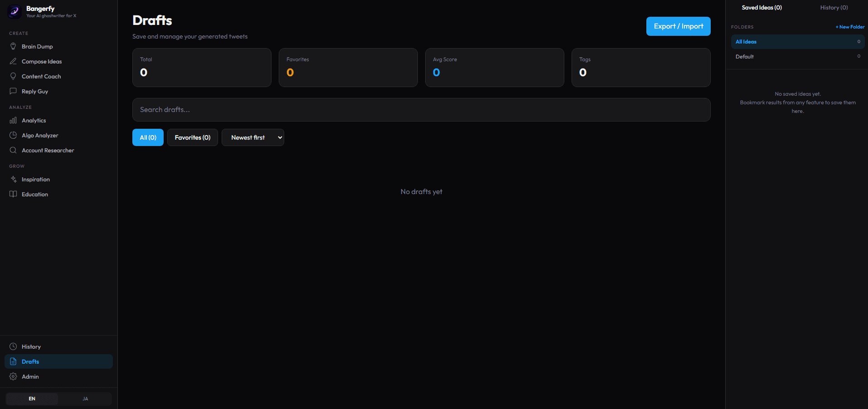Viewport: 868px width, 409px height.
Task: Switch to the History (0) tab
Action: coord(834,7)
